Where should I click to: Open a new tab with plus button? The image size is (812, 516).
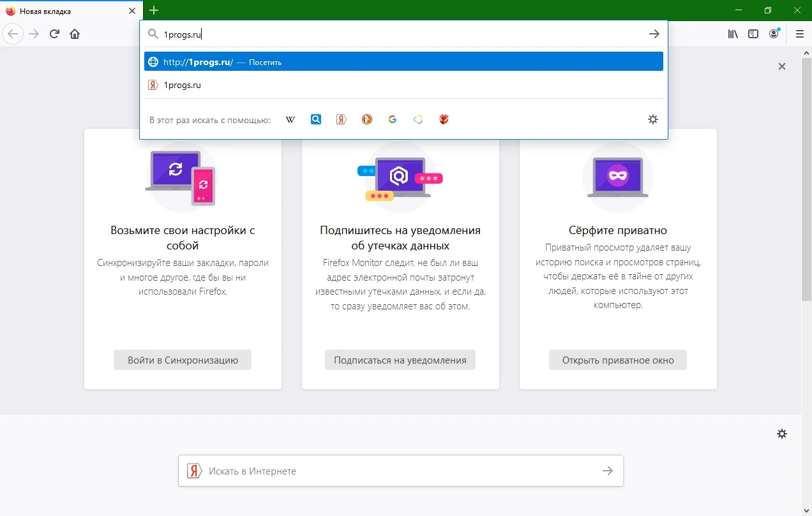[x=154, y=10]
